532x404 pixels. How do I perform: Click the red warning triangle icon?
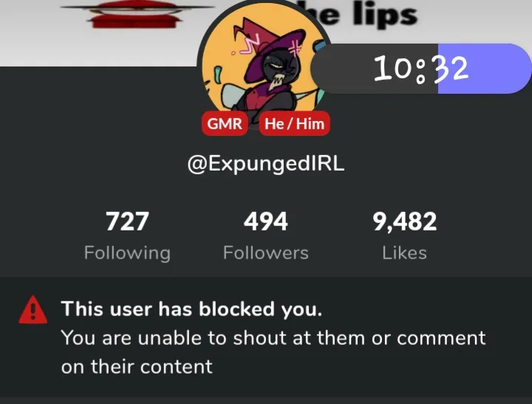(x=33, y=309)
